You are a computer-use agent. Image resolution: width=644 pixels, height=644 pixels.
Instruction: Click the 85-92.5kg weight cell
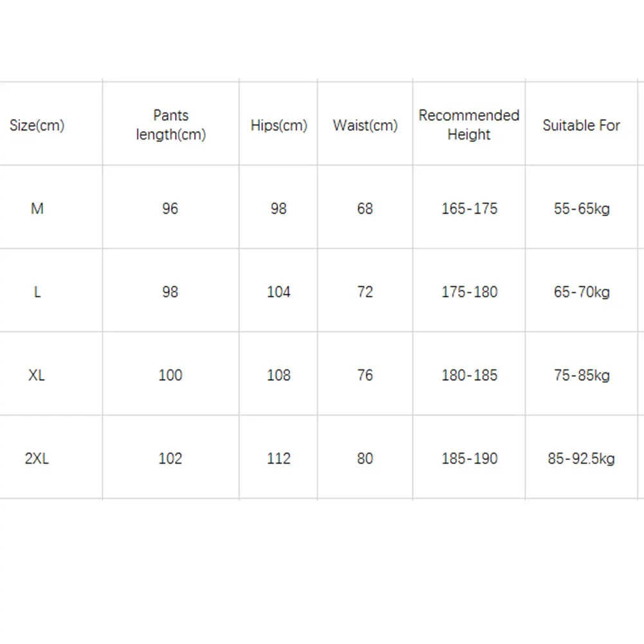(581, 459)
